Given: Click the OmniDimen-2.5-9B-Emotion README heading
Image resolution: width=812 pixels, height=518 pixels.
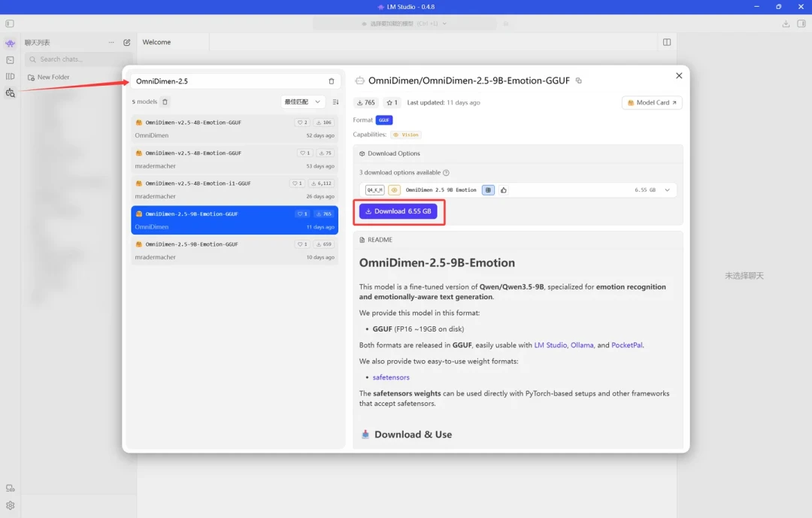Looking at the screenshot, I should click(437, 263).
